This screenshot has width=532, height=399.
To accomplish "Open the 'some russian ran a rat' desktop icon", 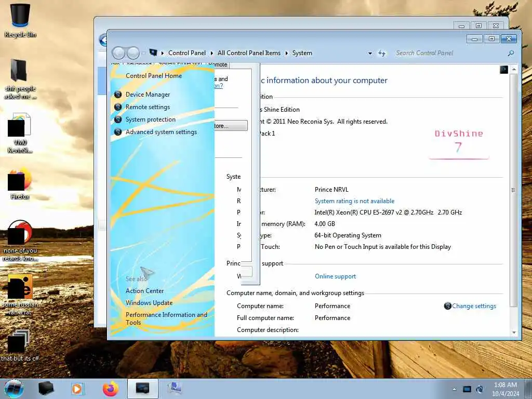I will [x=20, y=295].
